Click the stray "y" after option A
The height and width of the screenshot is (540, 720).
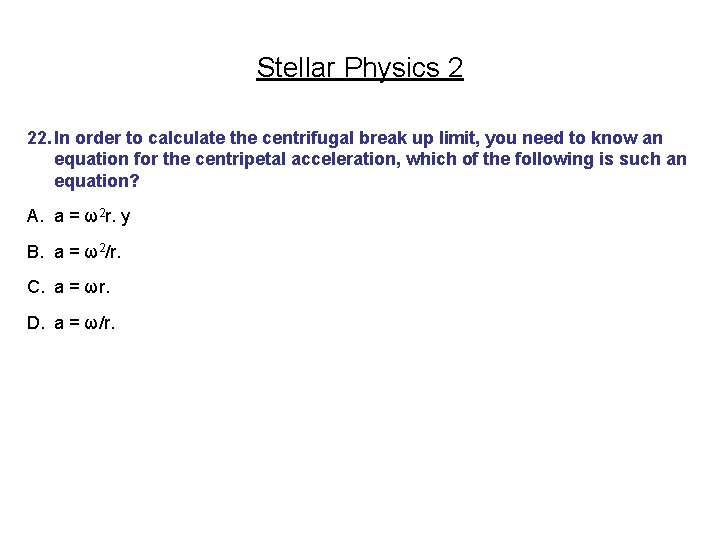(x=125, y=217)
